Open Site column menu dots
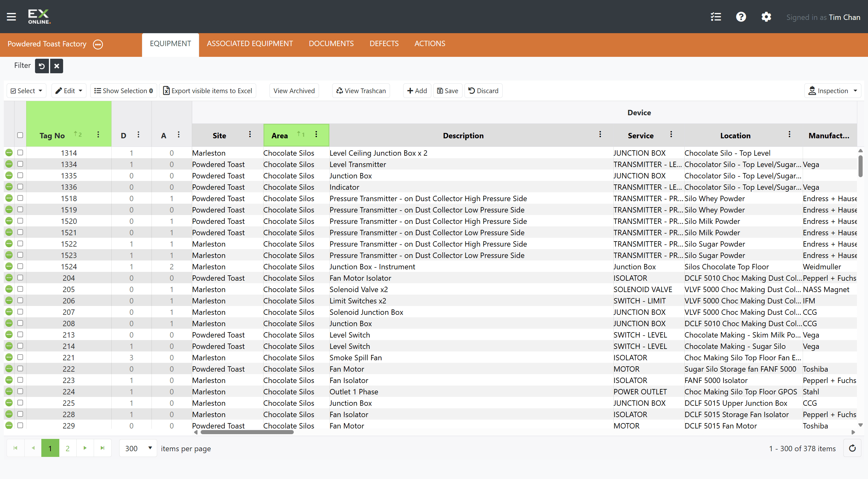The height and width of the screenshot is (479, 868). pos(250,134)
